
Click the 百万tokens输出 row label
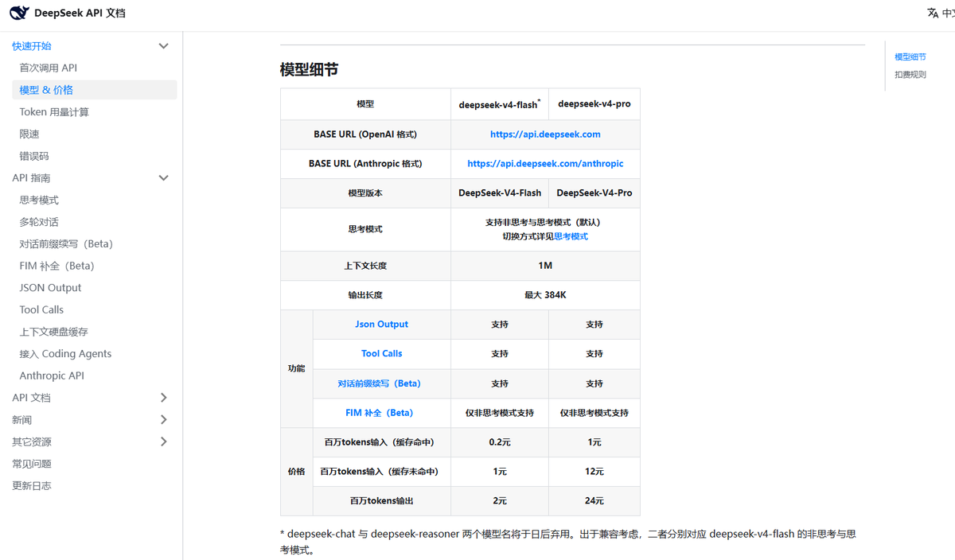point(382,501)
